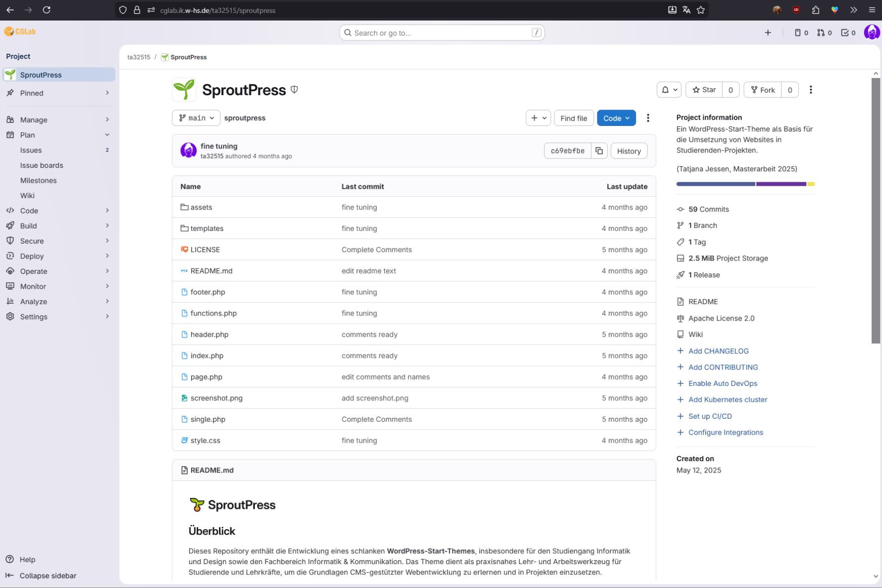Open the functions.php file
This screenshot has width=882, height=588.
(x=213, y=313)
